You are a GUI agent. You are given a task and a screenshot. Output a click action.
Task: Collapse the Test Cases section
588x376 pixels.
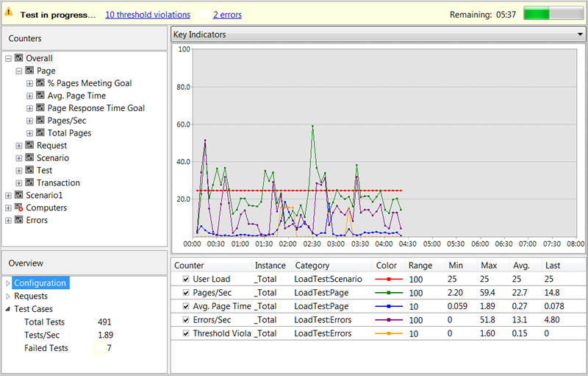click(x=8, y=310)
